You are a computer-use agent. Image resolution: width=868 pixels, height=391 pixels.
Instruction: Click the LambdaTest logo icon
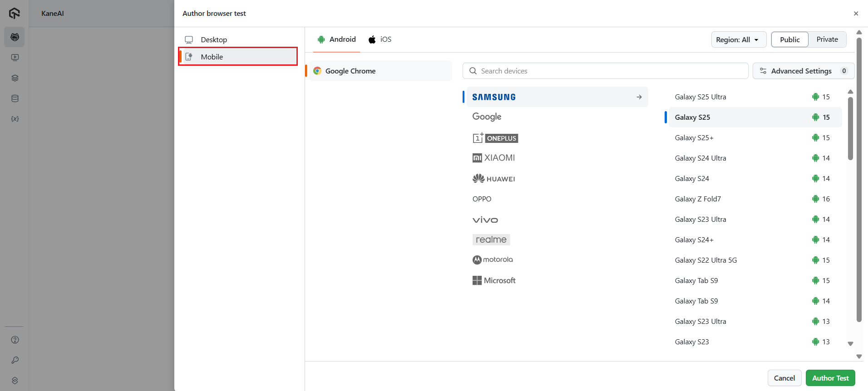[15, 14]
